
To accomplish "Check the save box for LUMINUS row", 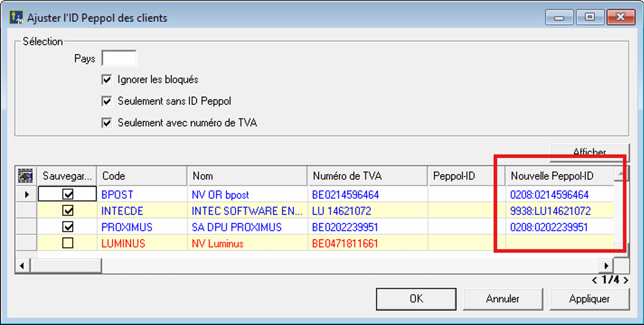I will (68, 244).
